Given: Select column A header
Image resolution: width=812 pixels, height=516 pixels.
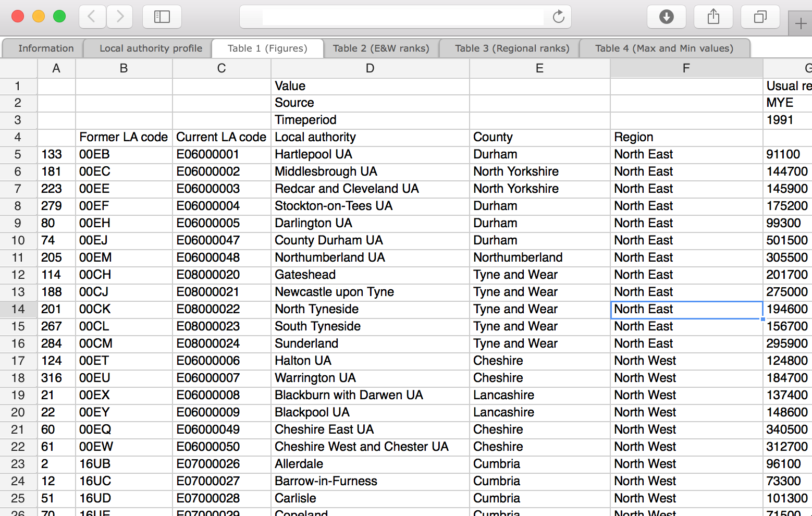Looking at the screenshot, I should (x=56, y=68).
